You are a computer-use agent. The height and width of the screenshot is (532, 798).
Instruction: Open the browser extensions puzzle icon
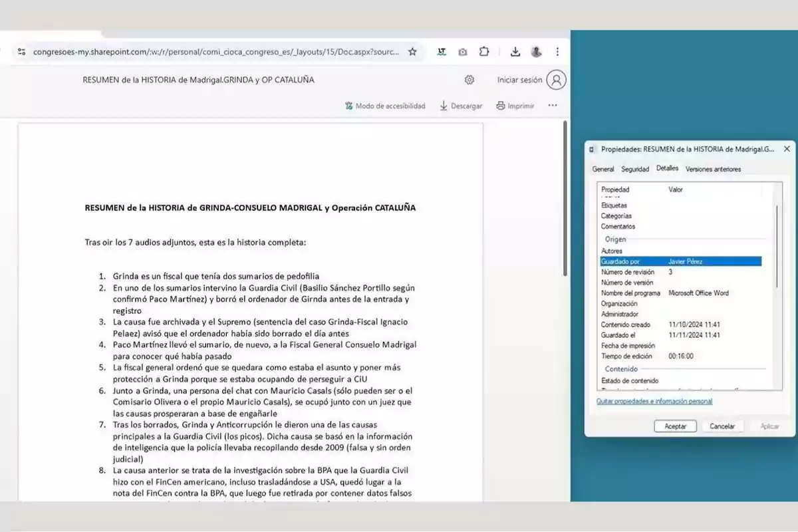click(x=484, y=52)
